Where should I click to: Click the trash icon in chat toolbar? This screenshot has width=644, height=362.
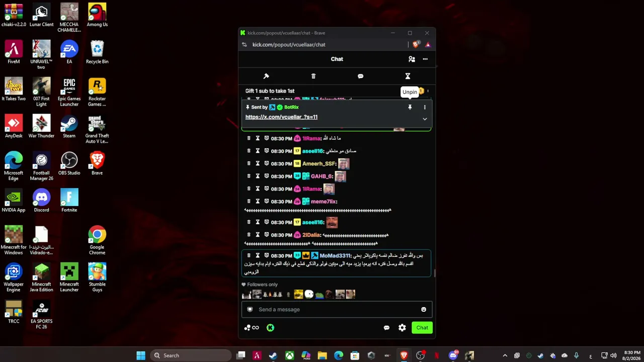(x=313, y=76)
